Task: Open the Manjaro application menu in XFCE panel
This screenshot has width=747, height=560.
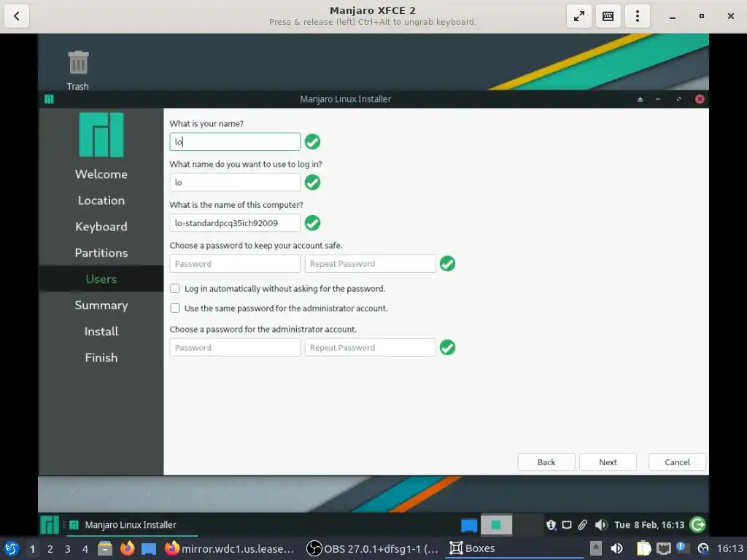Action: 49,525
